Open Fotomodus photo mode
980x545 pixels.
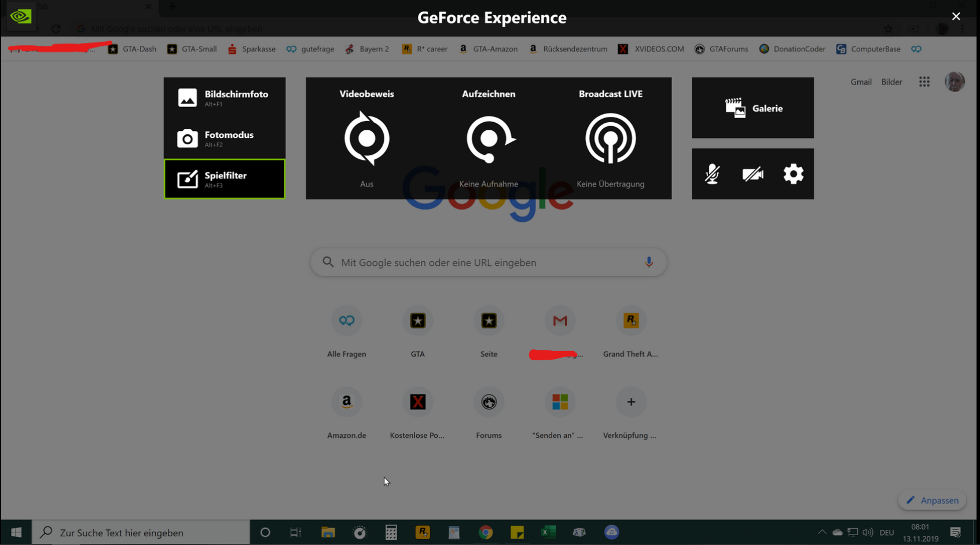pos(224,138)
